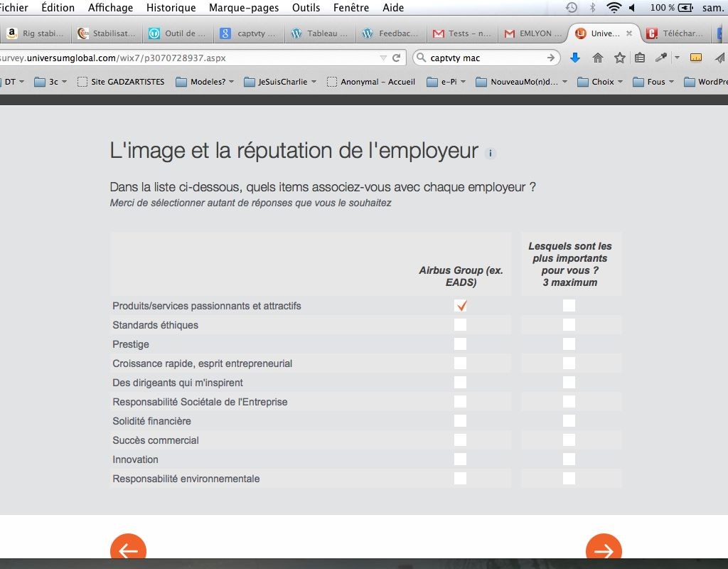728x569 pixels.
Task: Open the Outils menu
Action: 306,7
